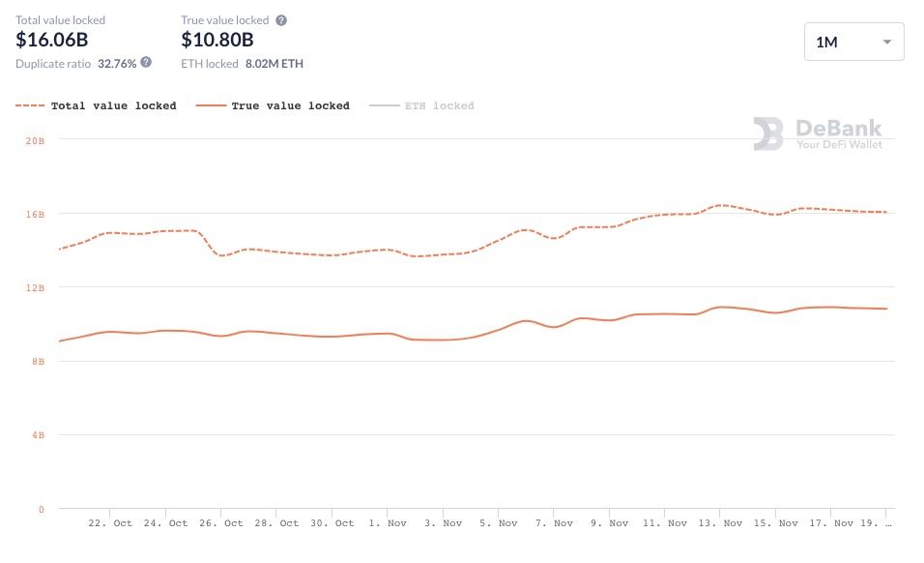
Task: Click the 32.76% duplicate ratio value
Action: pyautogui.click(x=116, y=64)
